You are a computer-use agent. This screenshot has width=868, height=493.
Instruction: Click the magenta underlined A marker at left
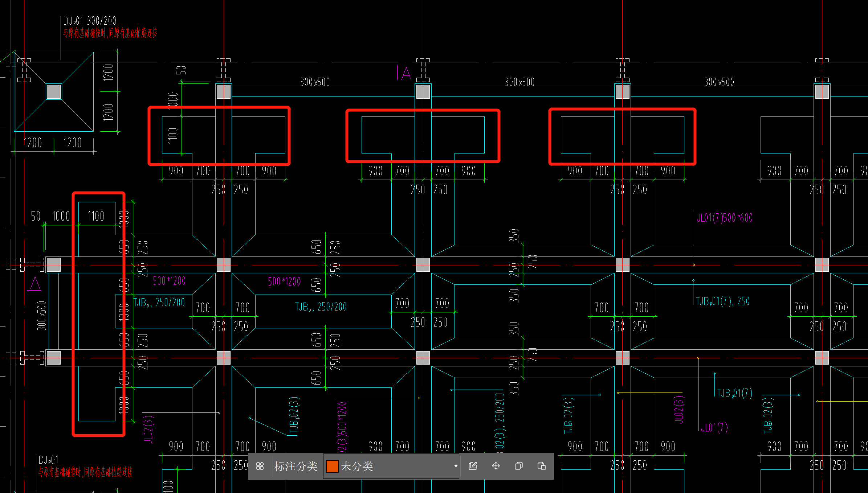(35, 284)
